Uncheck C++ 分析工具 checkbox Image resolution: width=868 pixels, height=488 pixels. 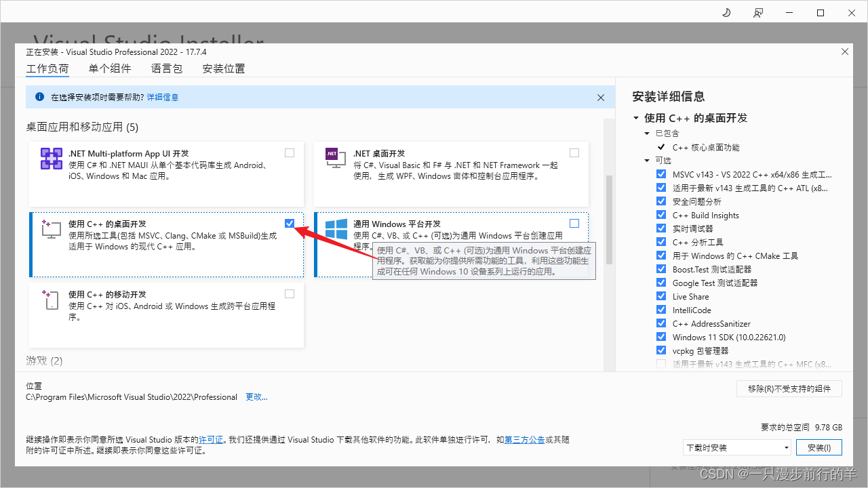coord(661,242)
